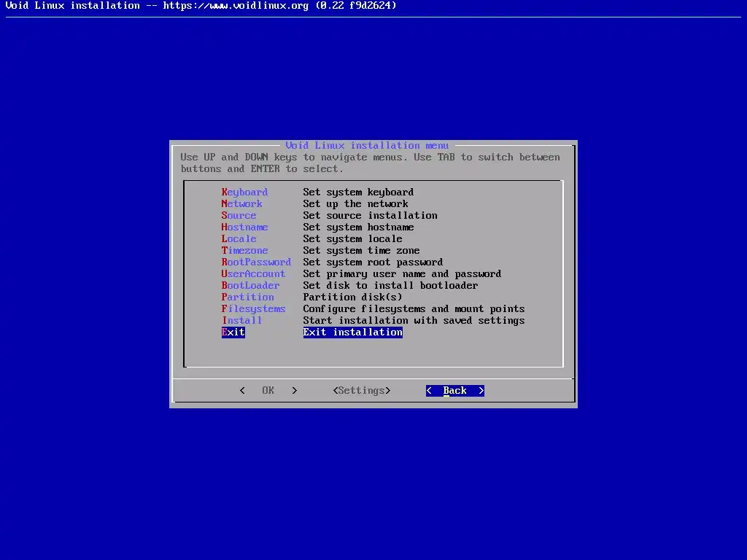Click the Settings button
The height and width of the screenshot is (560, 747).
(x=362, y=391)
